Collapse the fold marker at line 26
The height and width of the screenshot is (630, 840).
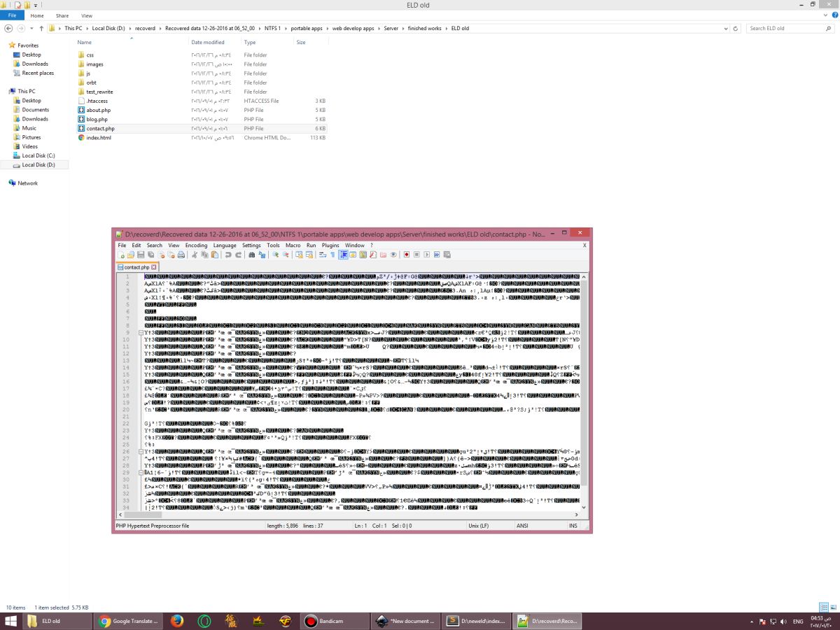coord(141,451)
